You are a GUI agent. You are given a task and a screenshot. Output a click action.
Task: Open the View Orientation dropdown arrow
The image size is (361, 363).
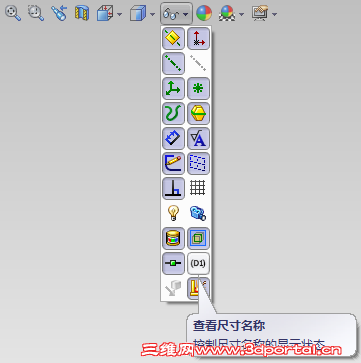(x=119, y=14)
